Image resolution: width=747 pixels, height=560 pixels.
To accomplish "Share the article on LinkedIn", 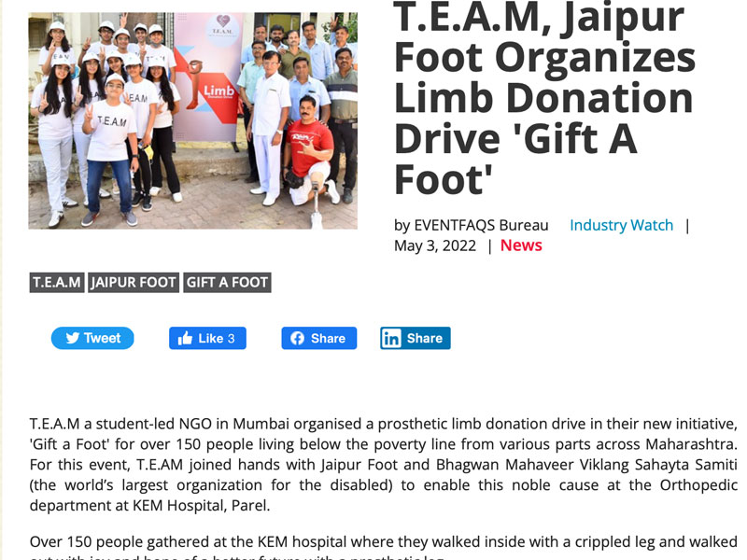I will pyautogui.click(x=416, y=338).
